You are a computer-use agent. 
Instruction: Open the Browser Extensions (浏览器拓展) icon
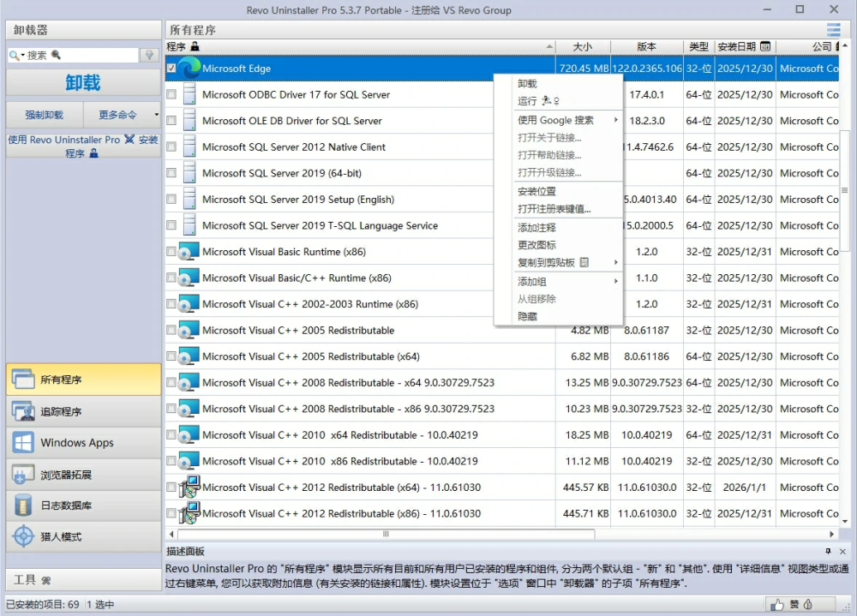23,475
